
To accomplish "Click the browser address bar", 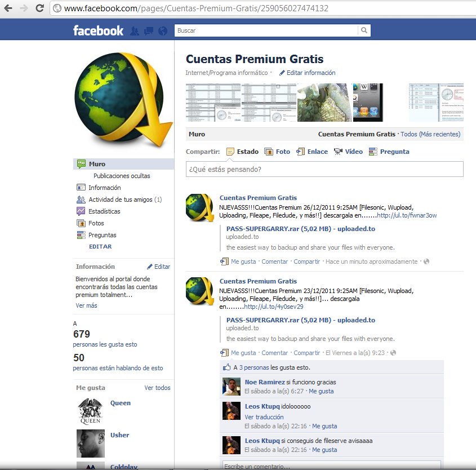I will (263, 8).
